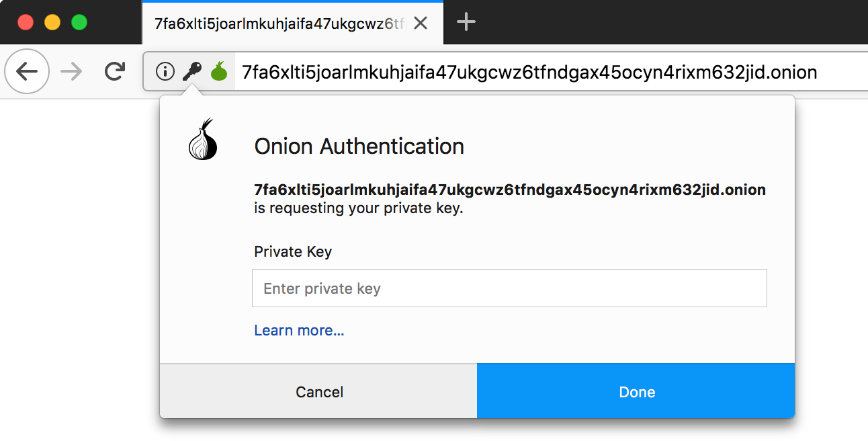Open the Learn more link
The height and width of the screenshot is (441, 868).
click(299, 330)
